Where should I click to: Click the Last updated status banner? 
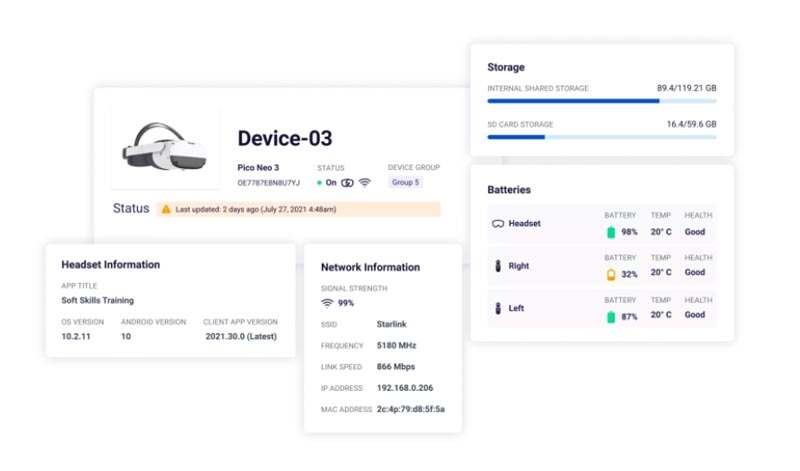pyautogui.click(x=298, y=210)
